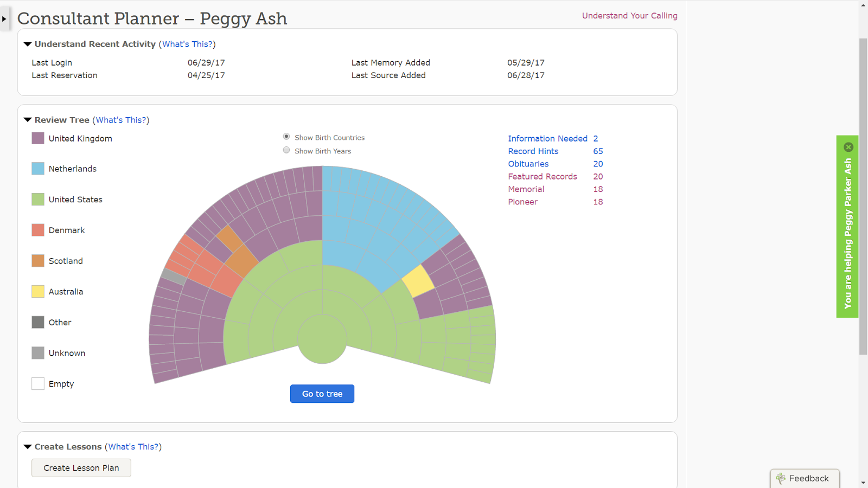Open the Record Hints link
This screenshot has width=868, height=488.
pos(533,151)
